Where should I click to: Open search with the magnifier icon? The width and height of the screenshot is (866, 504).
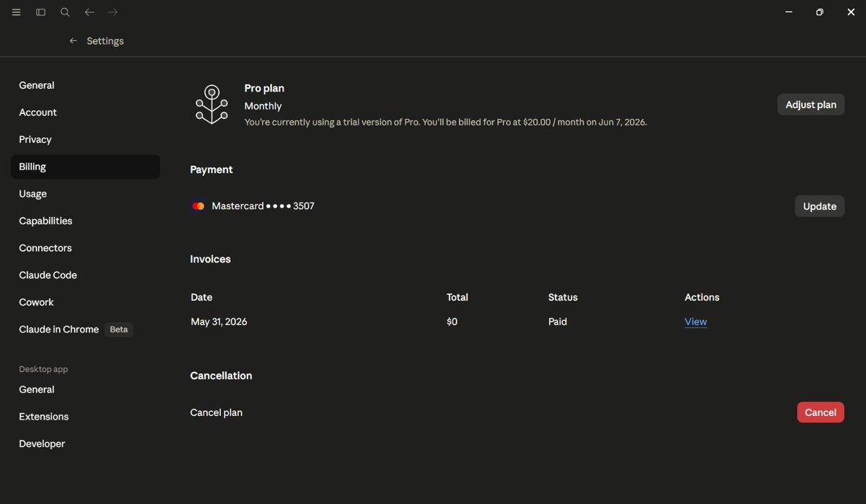[x=65, y=12]
